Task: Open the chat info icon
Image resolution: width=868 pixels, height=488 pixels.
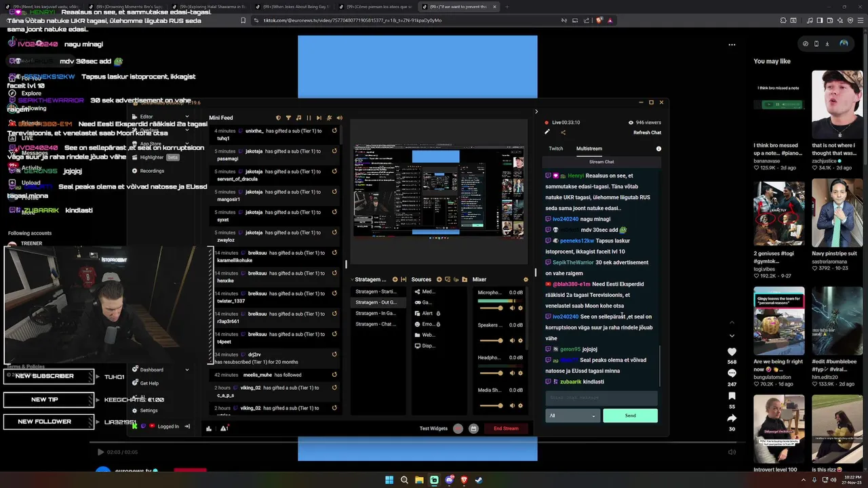Action: click(658, 148)
